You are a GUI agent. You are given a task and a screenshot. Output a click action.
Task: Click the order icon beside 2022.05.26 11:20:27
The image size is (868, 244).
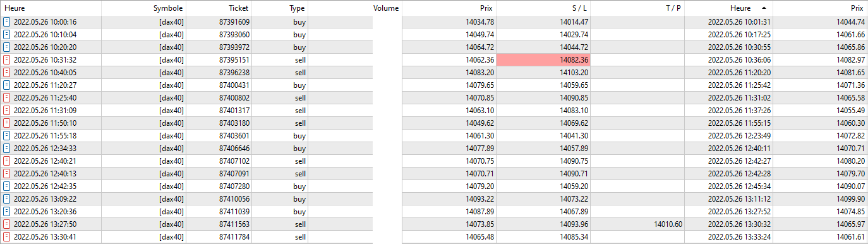tap(7, 85)
